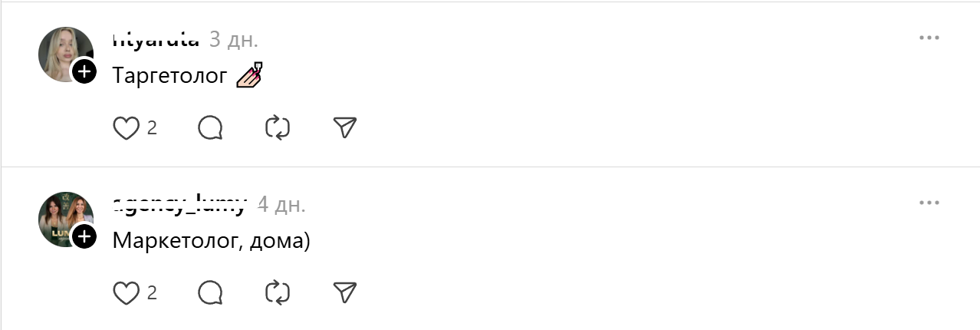Viewport: 980px width, 330px height.
Task: Repost the "Маркетолог, дома)" comment
Action: click(278, 292)
